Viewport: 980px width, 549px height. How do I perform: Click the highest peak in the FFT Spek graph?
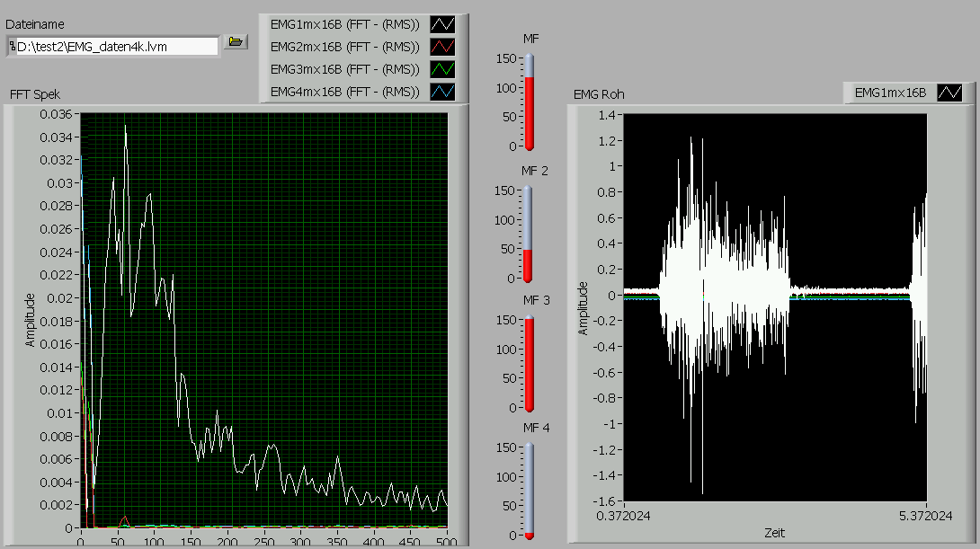click(125, 127)
